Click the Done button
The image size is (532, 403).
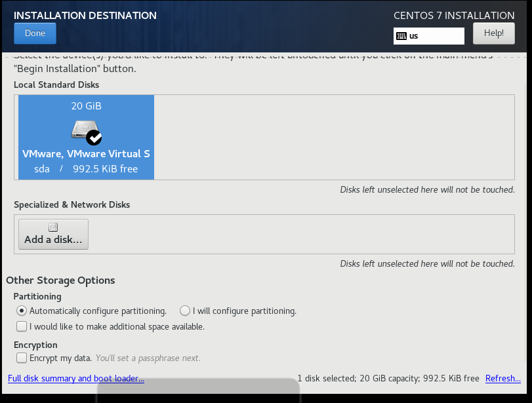(35, 33)
